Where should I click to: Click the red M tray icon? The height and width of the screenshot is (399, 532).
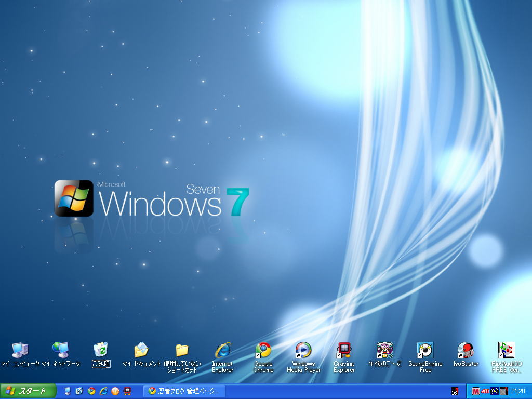click(x=476, y=391)
